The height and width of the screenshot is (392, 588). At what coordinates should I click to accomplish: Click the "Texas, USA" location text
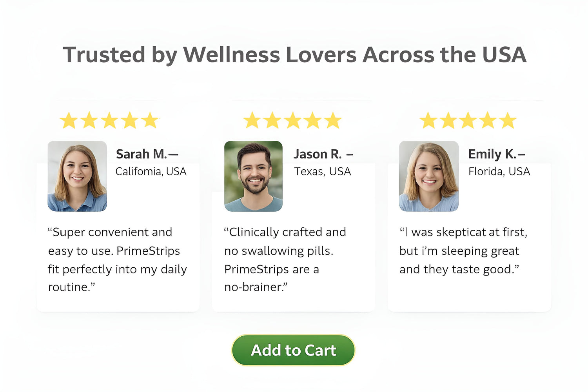tap(323, 172)
